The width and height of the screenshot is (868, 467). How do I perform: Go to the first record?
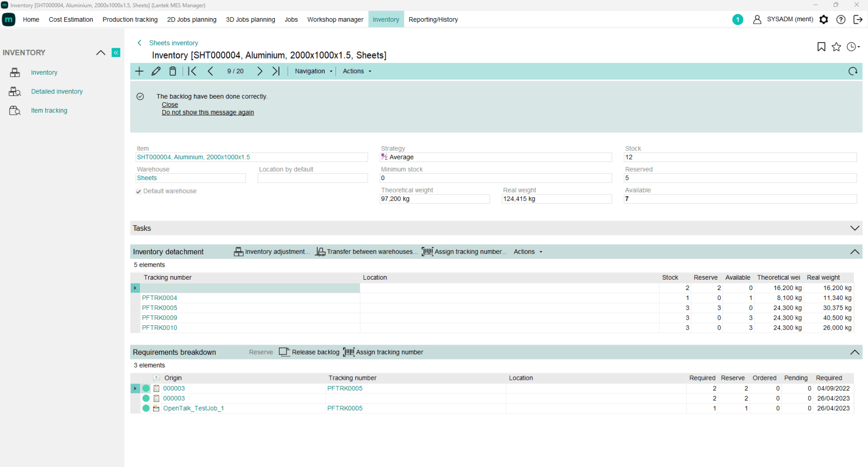point(192,71)
